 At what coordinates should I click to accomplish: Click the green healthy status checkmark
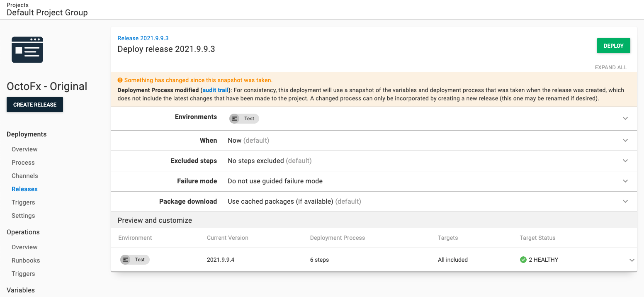click(x=523, y=259)
